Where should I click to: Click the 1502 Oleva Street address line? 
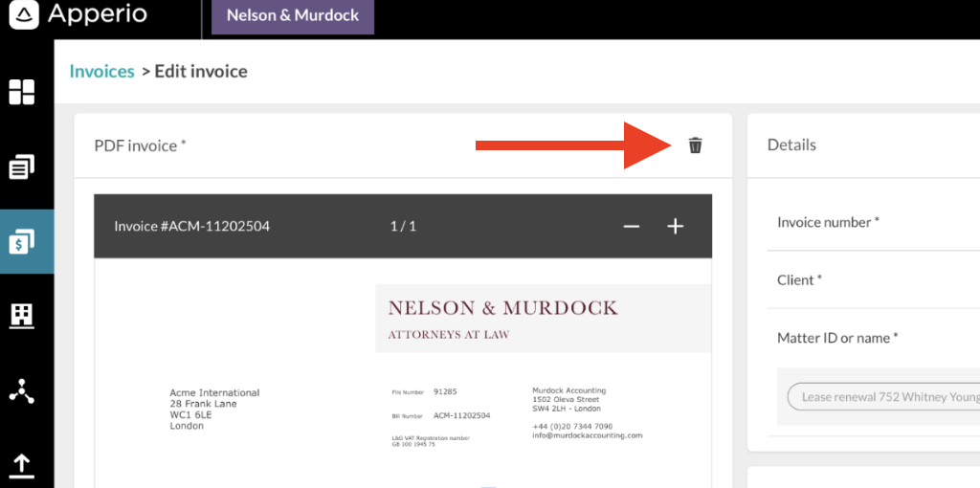pyautogui.click(x=566, y=399)
